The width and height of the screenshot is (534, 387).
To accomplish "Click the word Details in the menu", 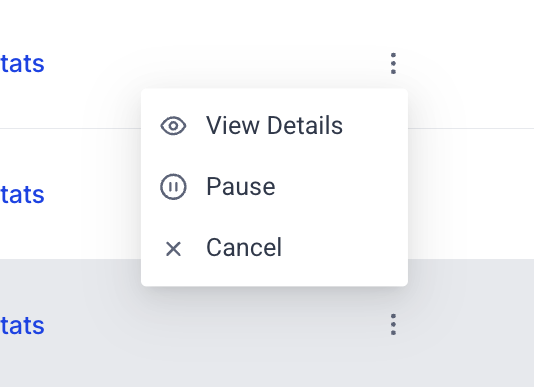I will tap(305, 125).
